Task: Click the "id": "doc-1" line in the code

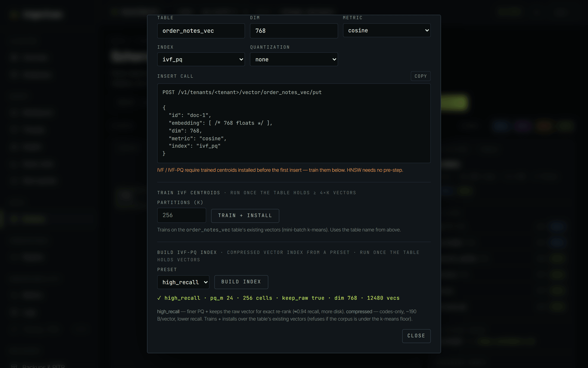Action: point(190,115)
